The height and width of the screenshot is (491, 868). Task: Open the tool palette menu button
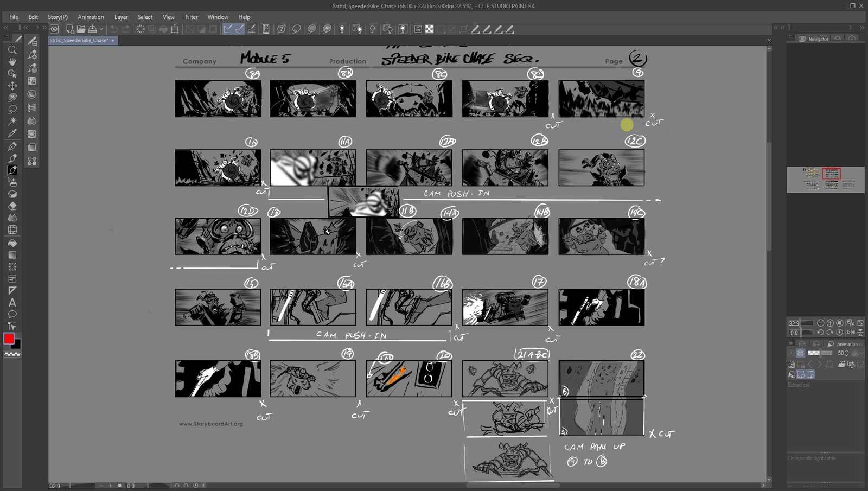coord(7,39)
